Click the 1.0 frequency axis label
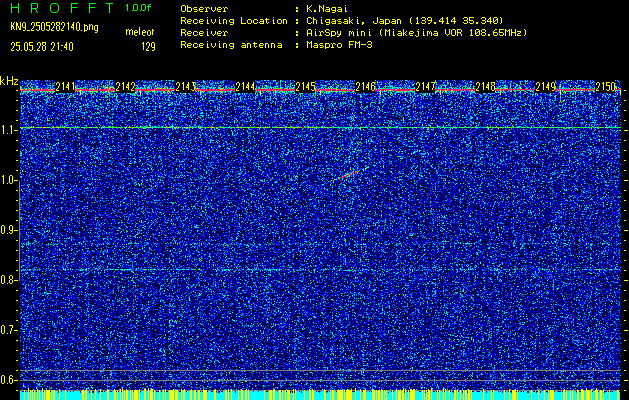The height and width of the screenshot is (400, 629). pos(9,181)
